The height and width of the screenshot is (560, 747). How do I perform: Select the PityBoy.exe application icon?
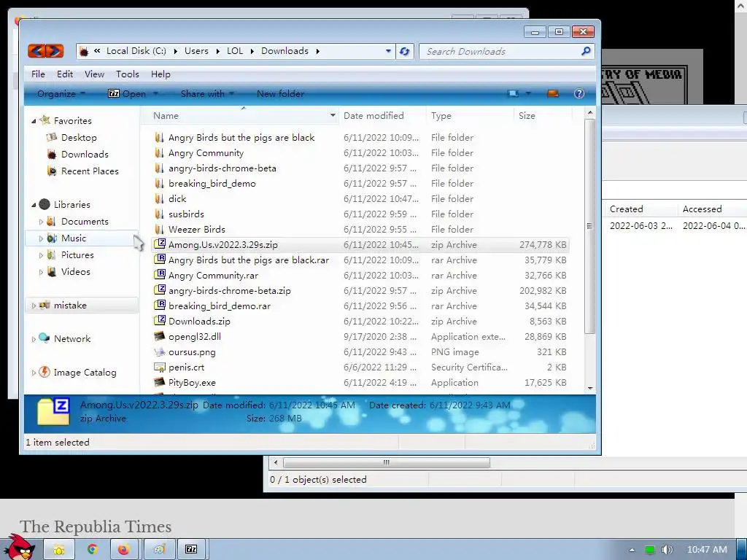pyautogui.click(x=160, y=382)
